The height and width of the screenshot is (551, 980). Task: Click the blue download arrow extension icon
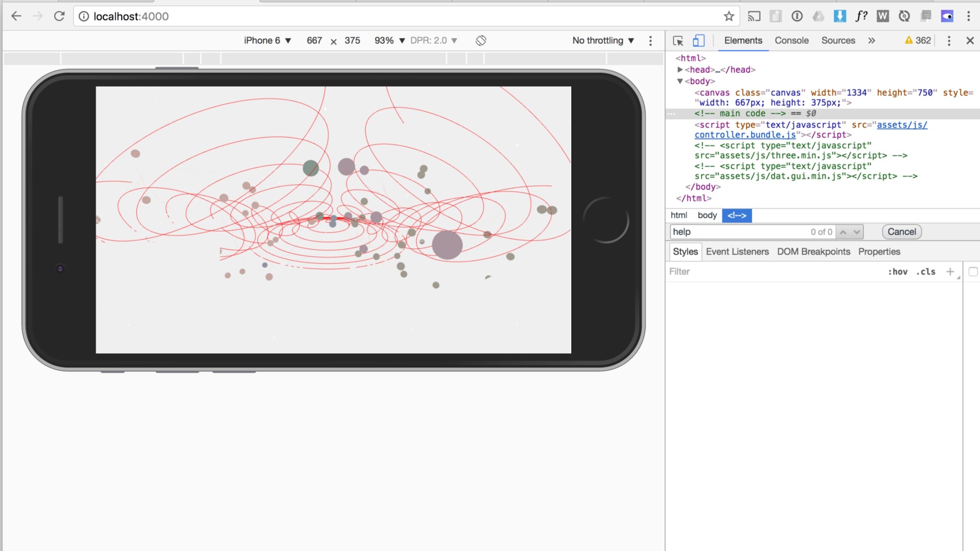click(x=840, y=16)
